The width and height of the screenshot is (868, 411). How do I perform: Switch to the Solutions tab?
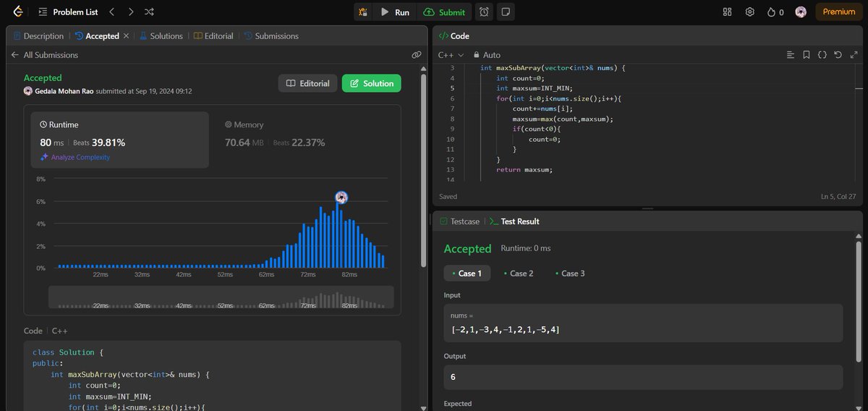coord(161,35)
